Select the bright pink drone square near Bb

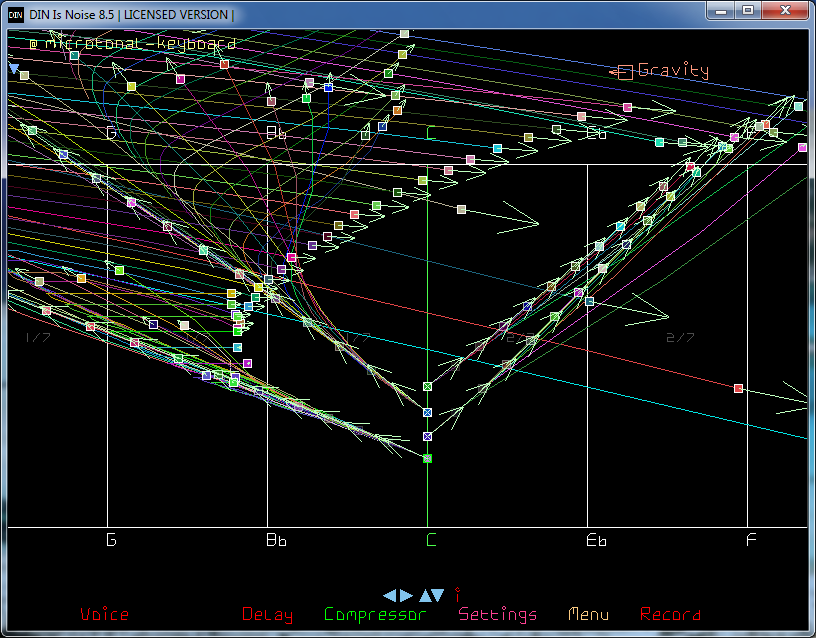tap(292, 258)
